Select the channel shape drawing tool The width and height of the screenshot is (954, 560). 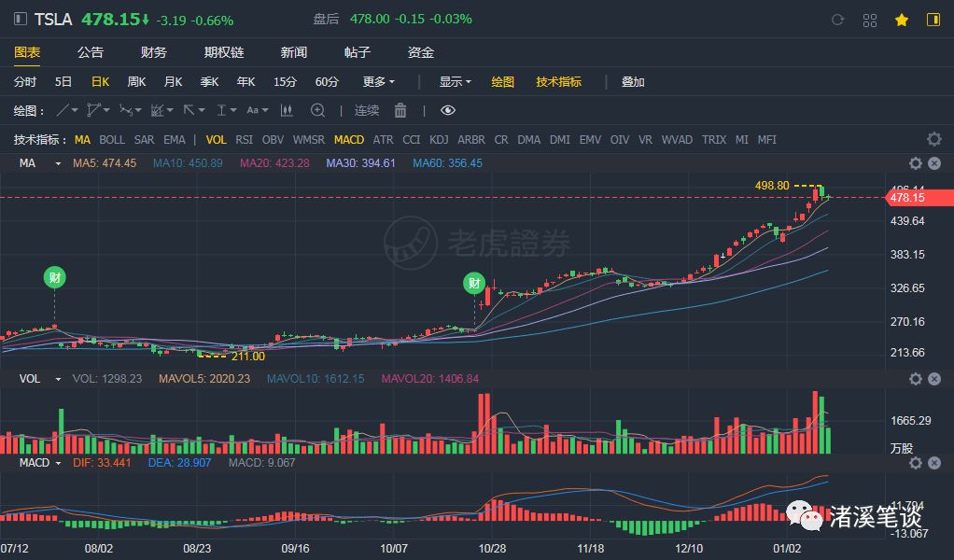(x=93, y=110)
